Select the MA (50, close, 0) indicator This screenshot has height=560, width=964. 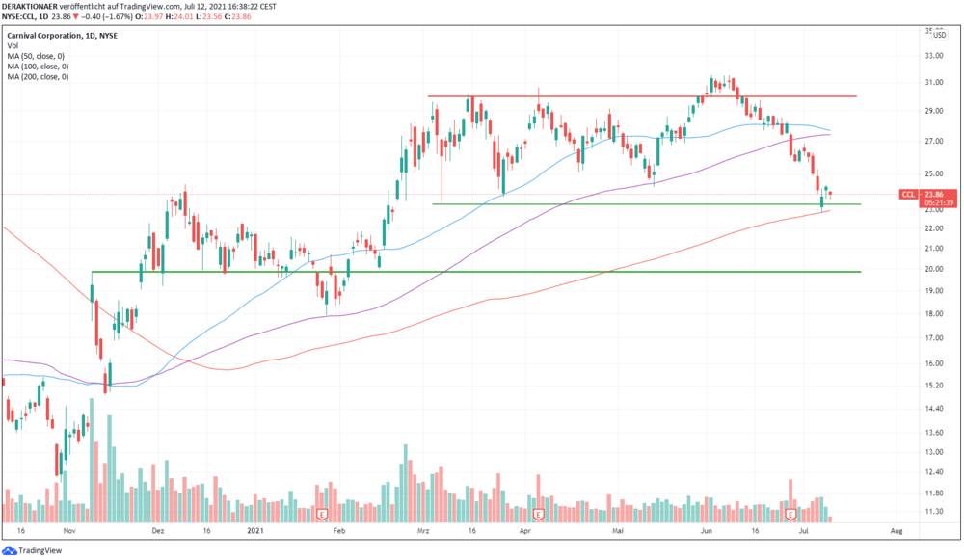click(36, 56)
